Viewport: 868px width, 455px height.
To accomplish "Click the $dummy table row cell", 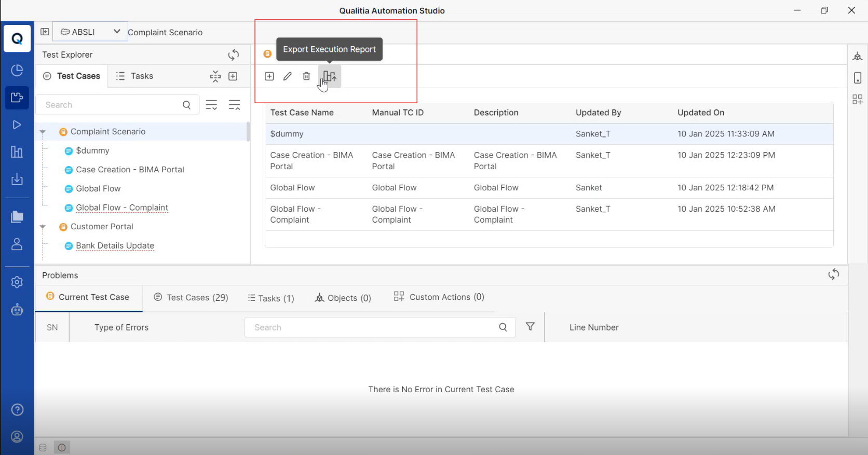I will tap(287, 134).
